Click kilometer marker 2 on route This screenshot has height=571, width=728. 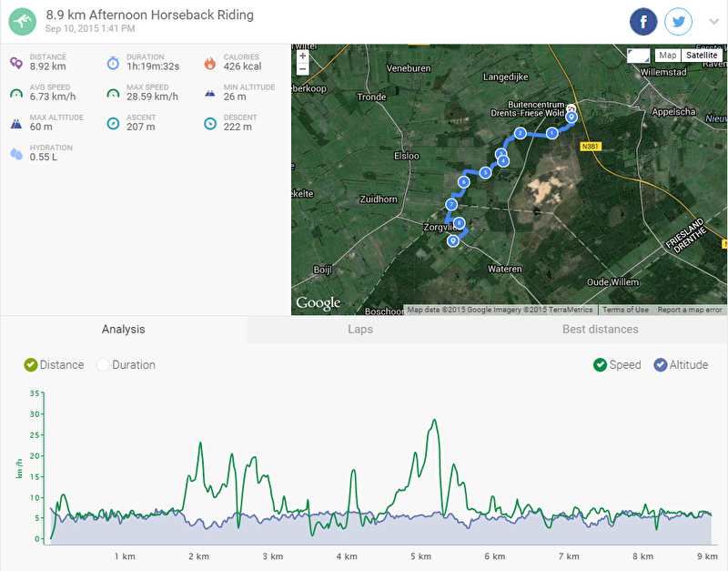click(x=520, y=133)
